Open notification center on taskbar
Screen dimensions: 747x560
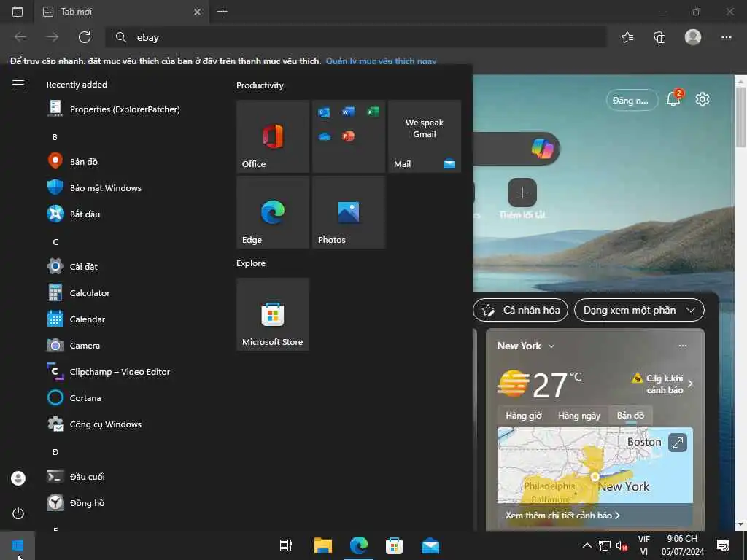(x=723, y=545)
